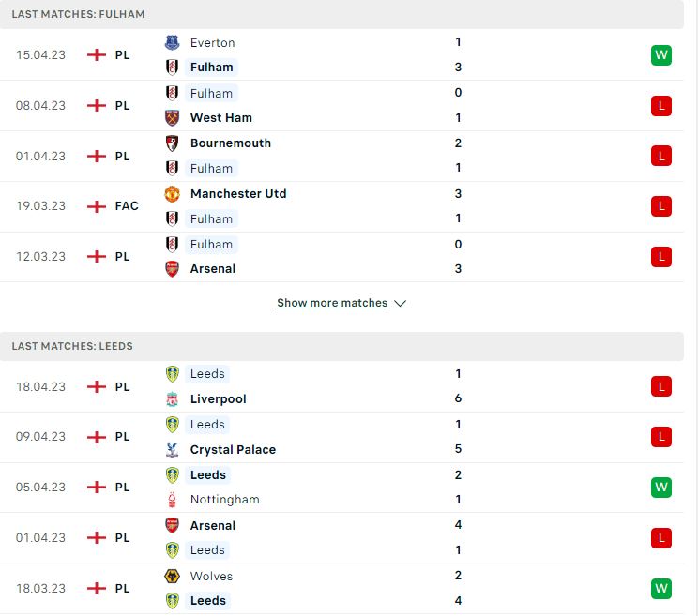Open highlighted Leeds name in Wolves match
698x616 pixels.
tap(208, 601)
